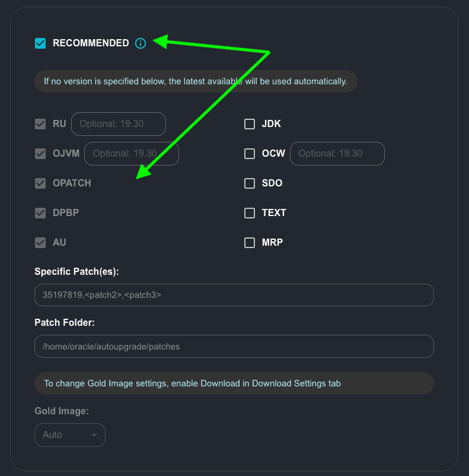Click the Gold Image dropdown arrow
The height and width of the screenshot is (476, 469).
point(94,435)
